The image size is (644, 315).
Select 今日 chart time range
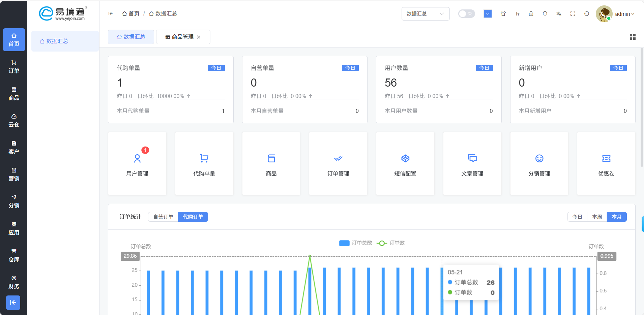577,217
